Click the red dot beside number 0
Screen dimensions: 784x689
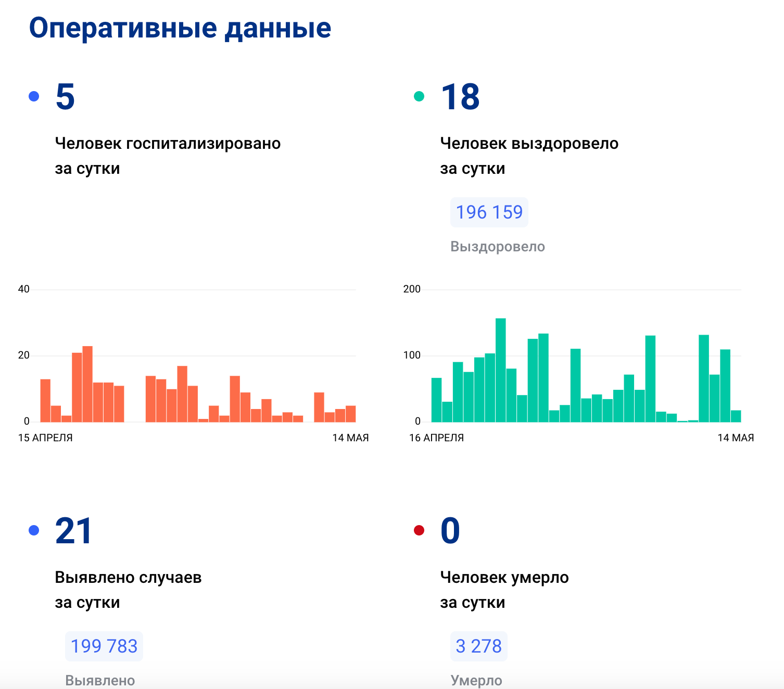419,530
